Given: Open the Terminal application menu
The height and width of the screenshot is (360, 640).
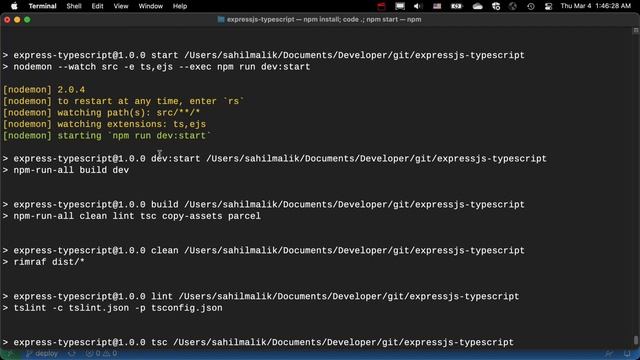Looking at the screenshot, I should click(42, 6).
